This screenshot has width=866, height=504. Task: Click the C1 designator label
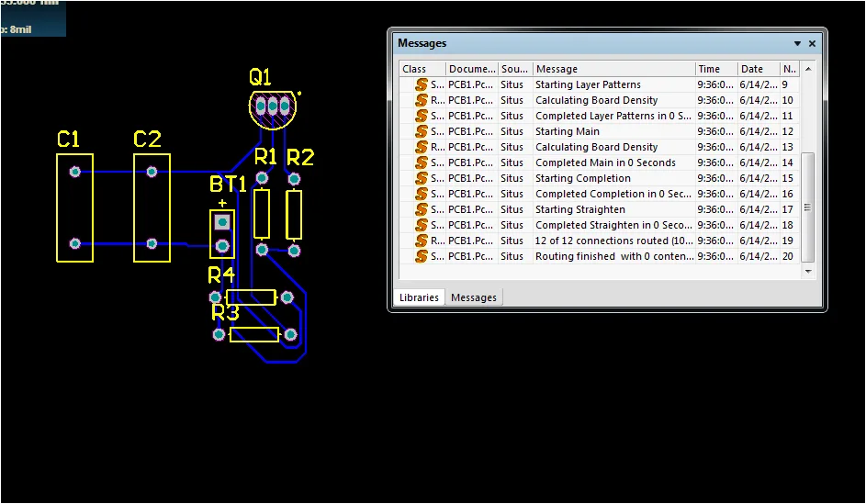(x=69, y=140)
